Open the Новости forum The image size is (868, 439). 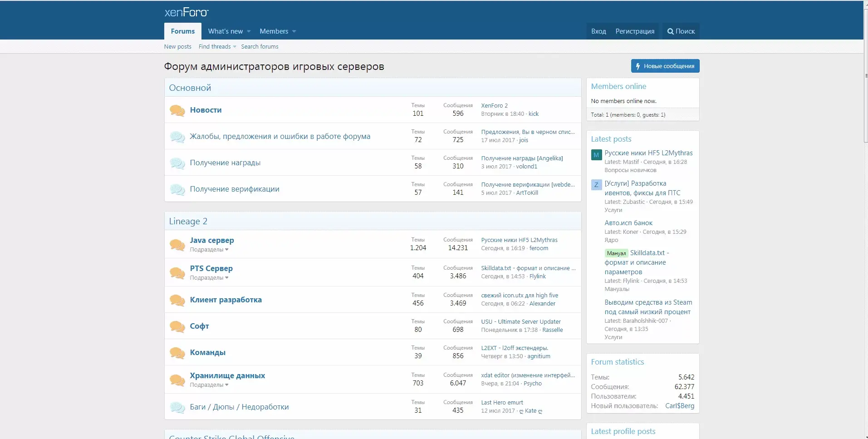click(x=206, y=110)
